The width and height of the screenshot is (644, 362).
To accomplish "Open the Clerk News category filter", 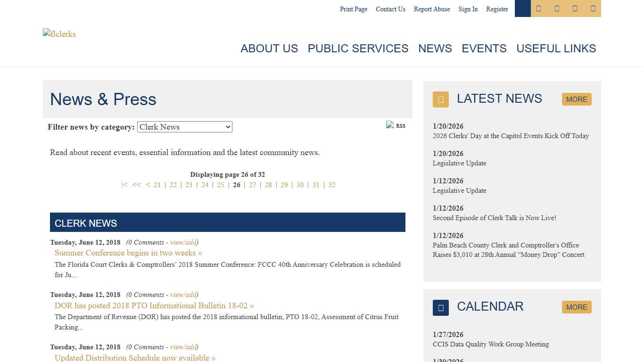I will 184,127.
